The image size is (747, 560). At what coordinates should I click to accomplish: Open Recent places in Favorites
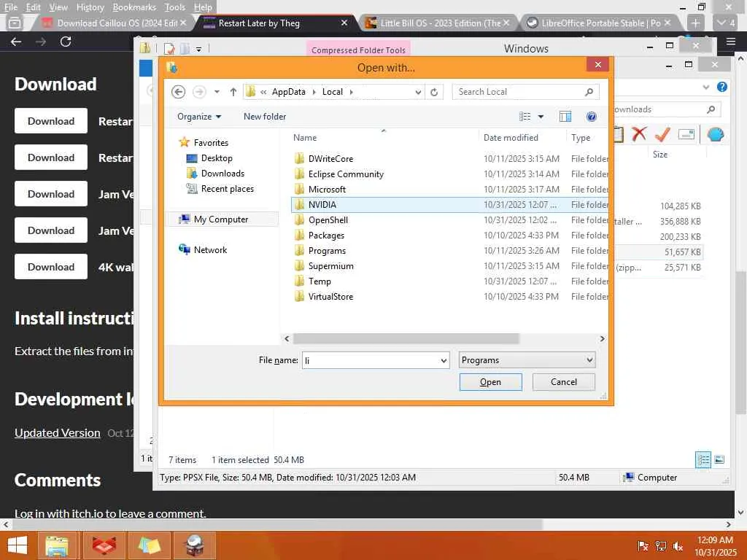228,189
